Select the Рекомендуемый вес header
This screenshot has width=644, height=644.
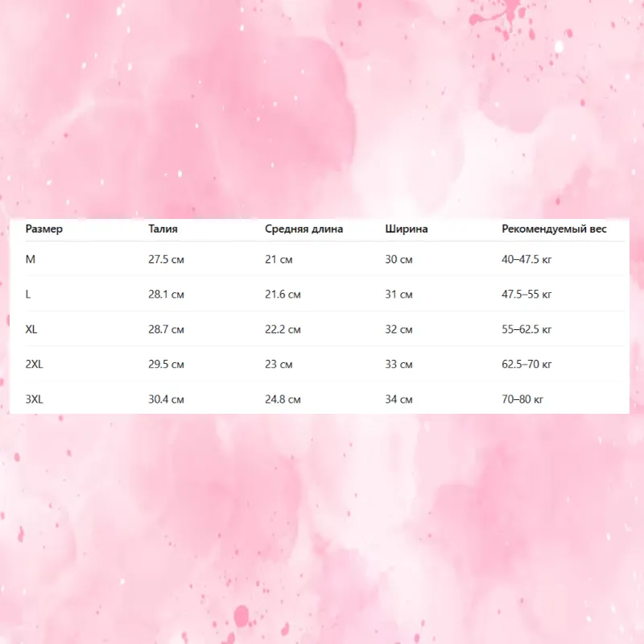point(554,229)
